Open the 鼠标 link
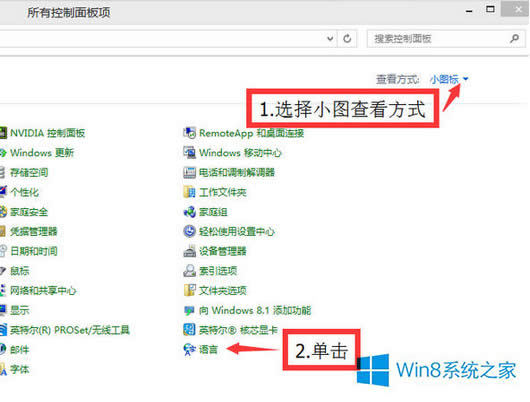Screen dimensions: 530x402 [x=20, y=271]
